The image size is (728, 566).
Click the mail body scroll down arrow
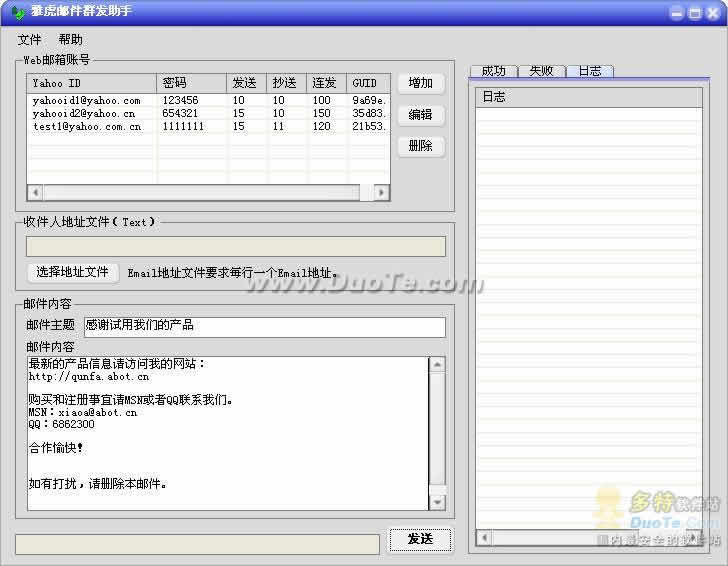pos(437,502)
